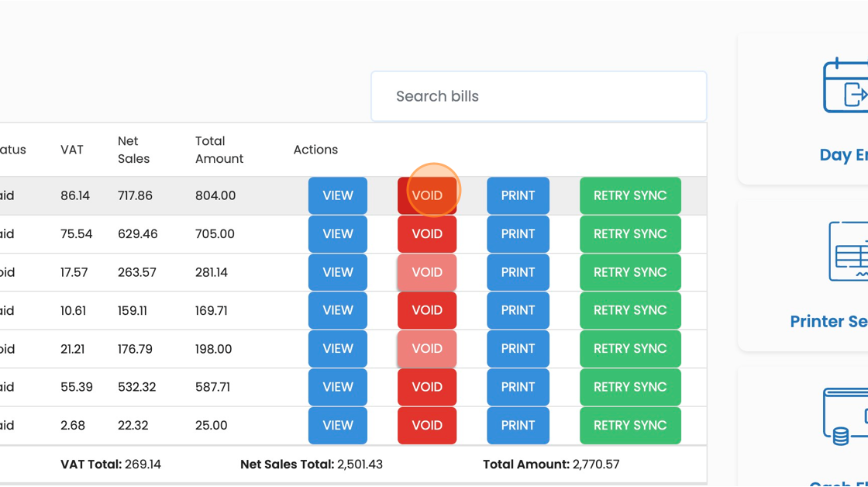Print the bill totaling 705.00
This screenshot has width=868, height=487.
click(518, 233)
